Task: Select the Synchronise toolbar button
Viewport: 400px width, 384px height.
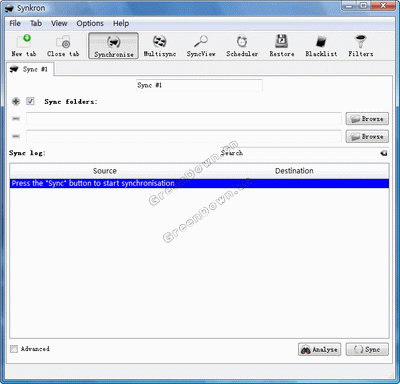Action: (x=114, y=46)
